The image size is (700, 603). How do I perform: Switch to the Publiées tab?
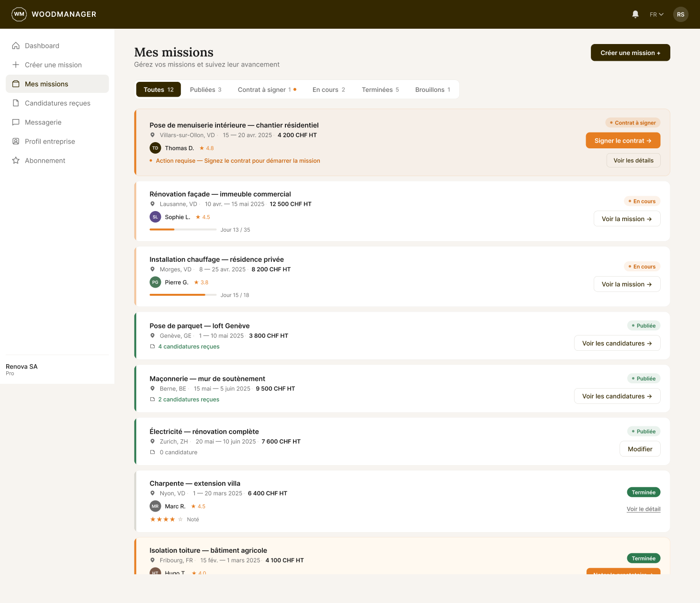(205, 89)
